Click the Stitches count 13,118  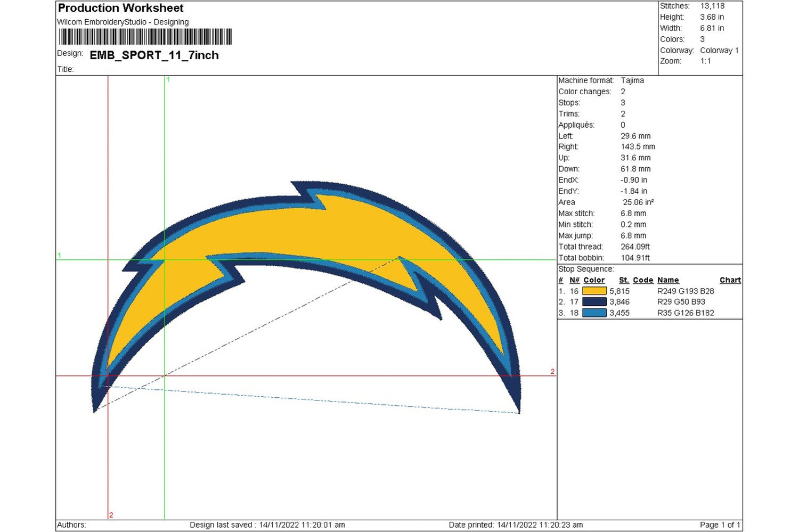point(712,6)
